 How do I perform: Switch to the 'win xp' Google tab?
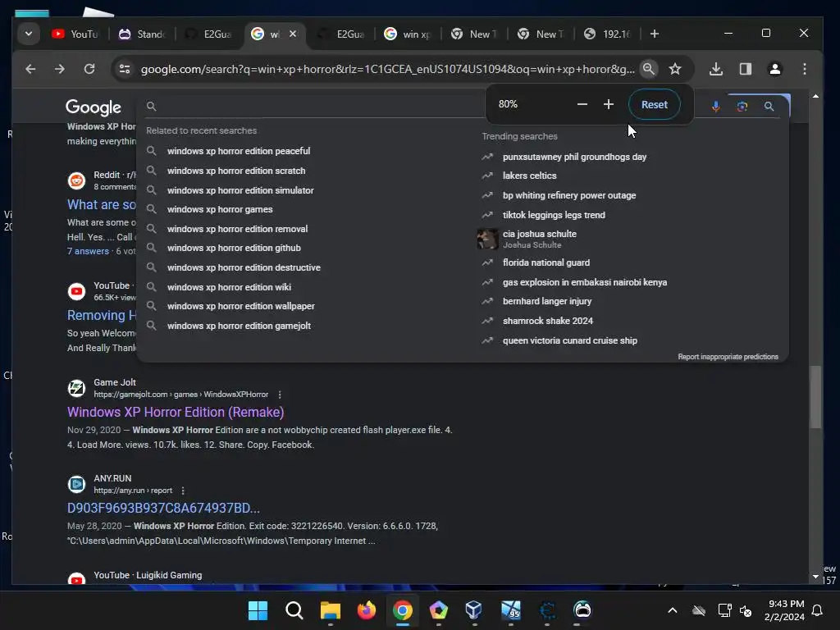click(x=408, y=34)
